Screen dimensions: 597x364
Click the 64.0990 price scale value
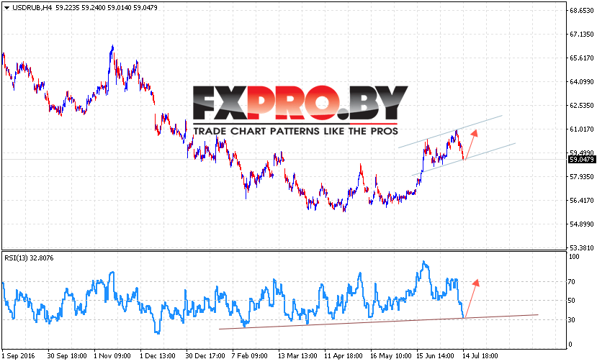tap(581, 82)
